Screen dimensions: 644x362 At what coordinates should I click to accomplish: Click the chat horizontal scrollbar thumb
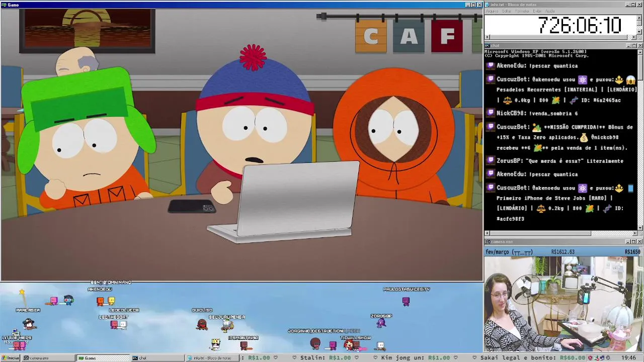tap(540, 233)
